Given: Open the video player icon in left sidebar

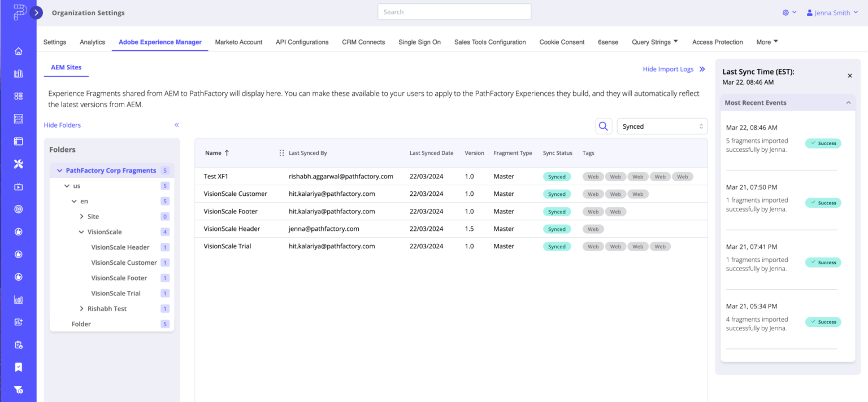Looking at the screenshot, I should [x=18, y=186].
